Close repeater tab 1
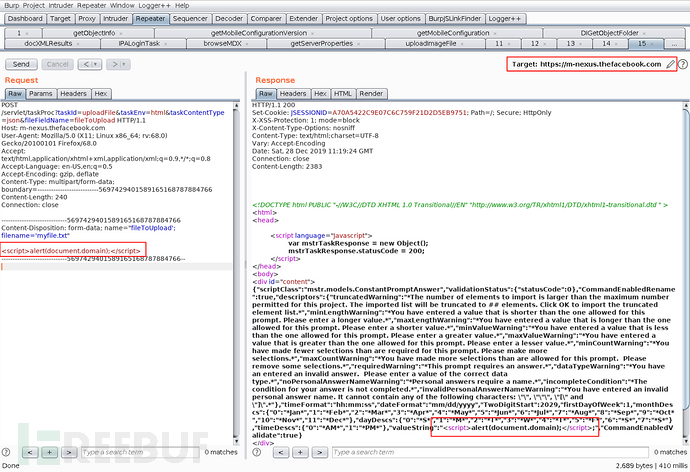This screenshot has width=690, height=472. 27,33
